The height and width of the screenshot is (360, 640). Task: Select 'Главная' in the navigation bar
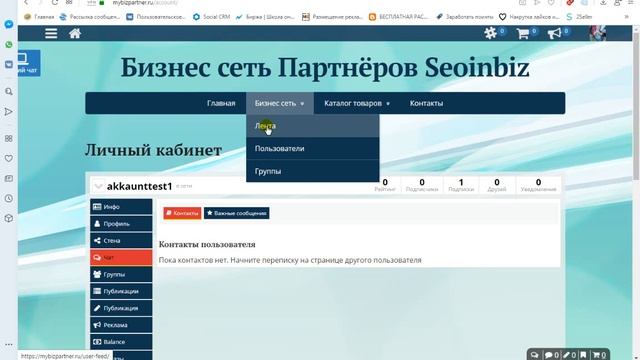click(x=221, y=103)
